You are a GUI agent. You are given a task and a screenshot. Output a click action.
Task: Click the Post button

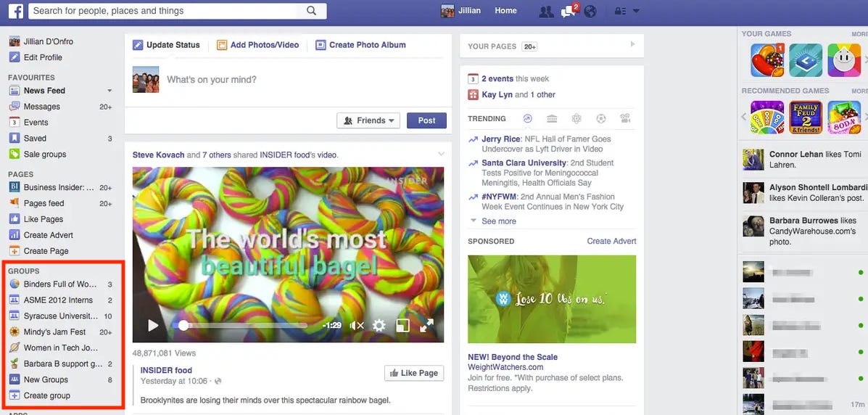[x=426, y=120]
